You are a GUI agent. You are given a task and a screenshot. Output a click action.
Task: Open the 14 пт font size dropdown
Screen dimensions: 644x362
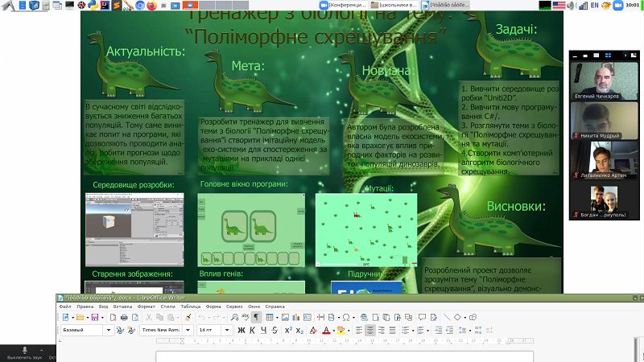tap(227, 330)
